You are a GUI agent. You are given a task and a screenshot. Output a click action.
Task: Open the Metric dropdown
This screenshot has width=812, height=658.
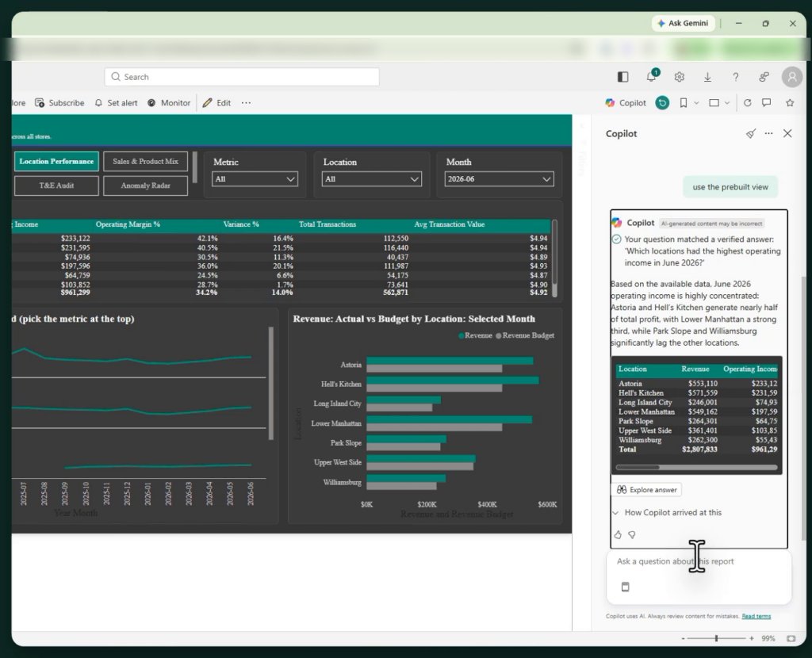(x=255, y=179)
